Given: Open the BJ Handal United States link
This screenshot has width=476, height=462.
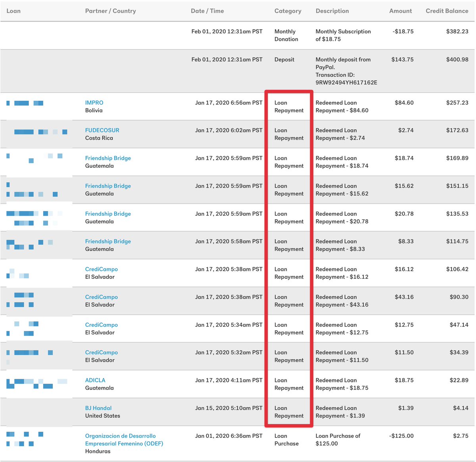Looking at the screenshot, I should 98,408.
